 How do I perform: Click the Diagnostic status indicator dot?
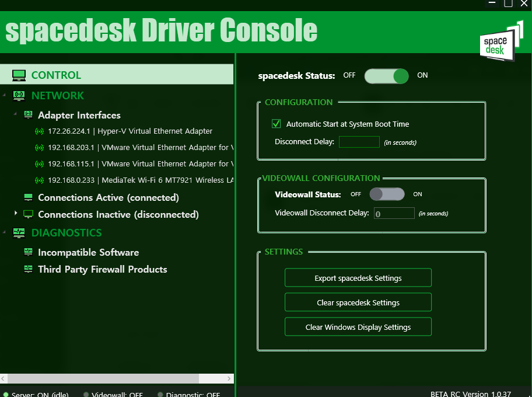(160, 395)
